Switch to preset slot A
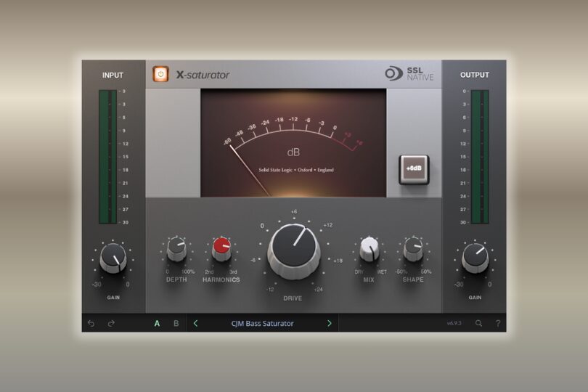Viewport: 588px width, 392px height. point(157,323)
